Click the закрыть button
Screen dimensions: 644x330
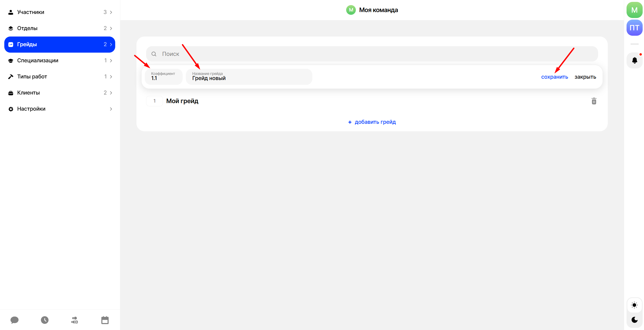[585, 77]
